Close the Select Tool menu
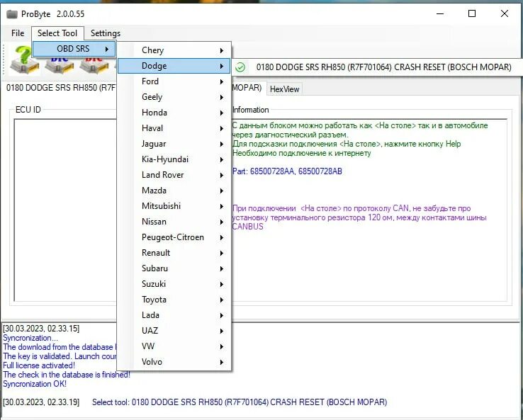 [57, 33]
